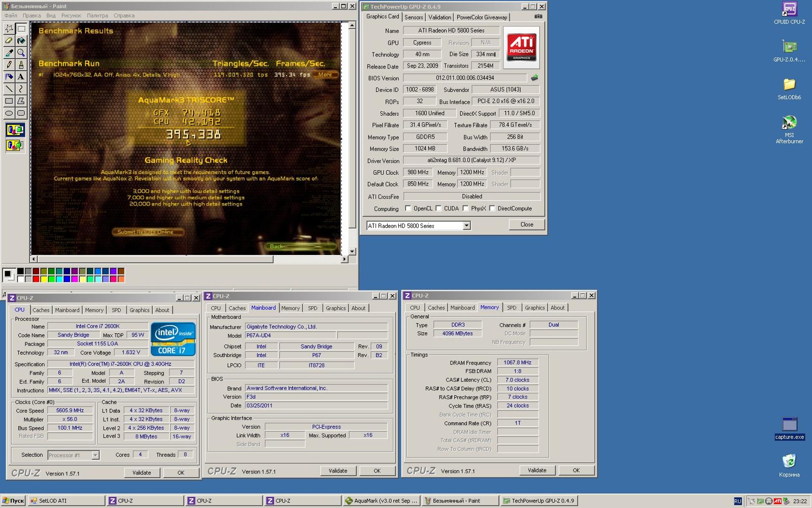This screenshot has height=508, width=812.
Task: Select the capture.exe desktop icon
Action: click(790, 428)
